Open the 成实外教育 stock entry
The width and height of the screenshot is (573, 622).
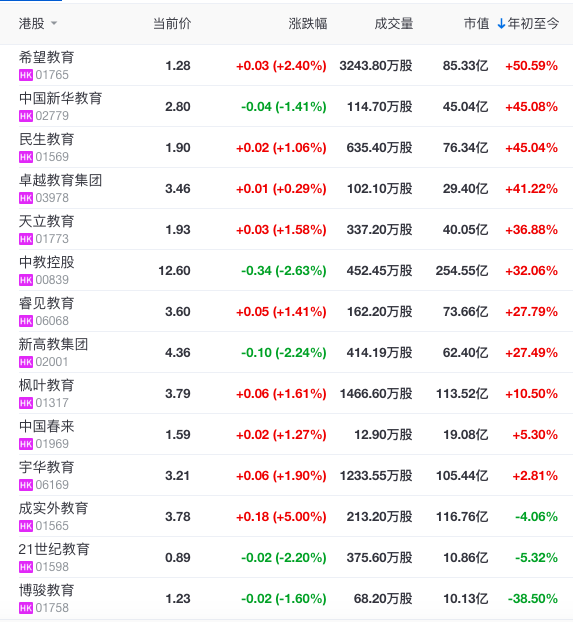point(53,508)
